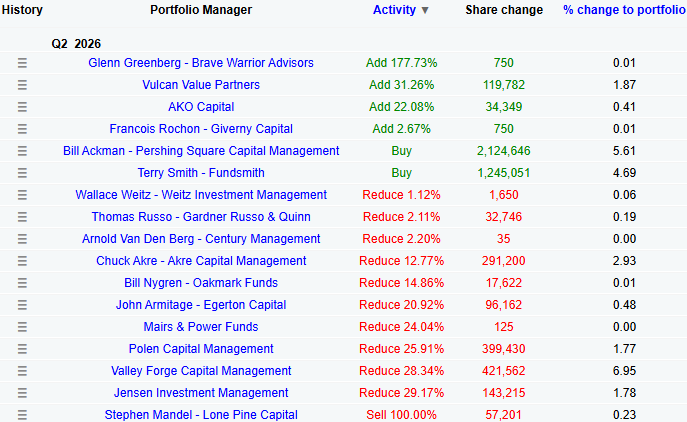The image size is (687, 422).
Task: Sort by % change to portfolio header
Action: click(624, 10)
